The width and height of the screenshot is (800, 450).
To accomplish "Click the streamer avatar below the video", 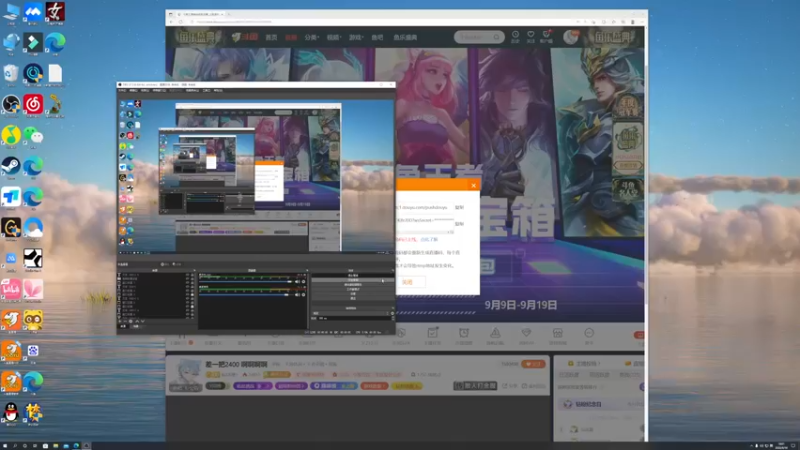I will tap(185, 375).
